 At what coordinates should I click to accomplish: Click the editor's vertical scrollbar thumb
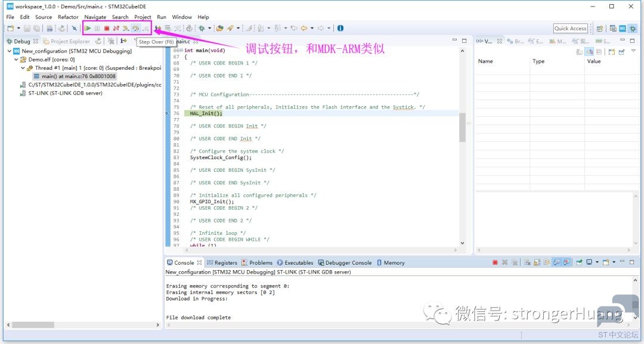tap(462, 127)
